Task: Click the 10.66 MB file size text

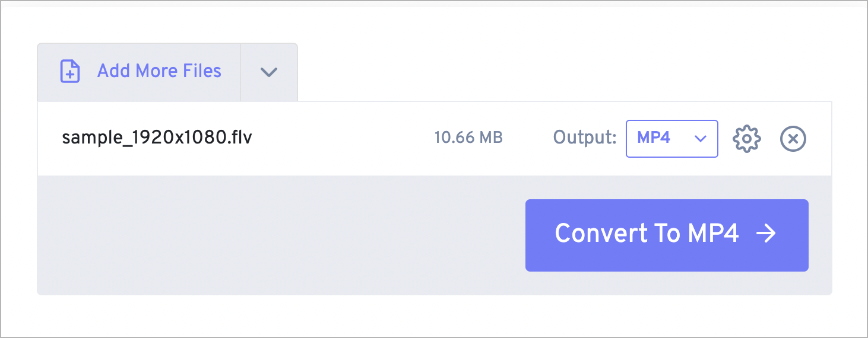Action: (x=468, y=138)
